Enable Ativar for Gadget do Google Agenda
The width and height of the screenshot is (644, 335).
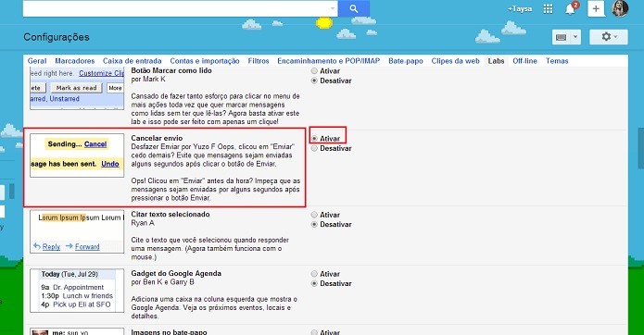314,274
